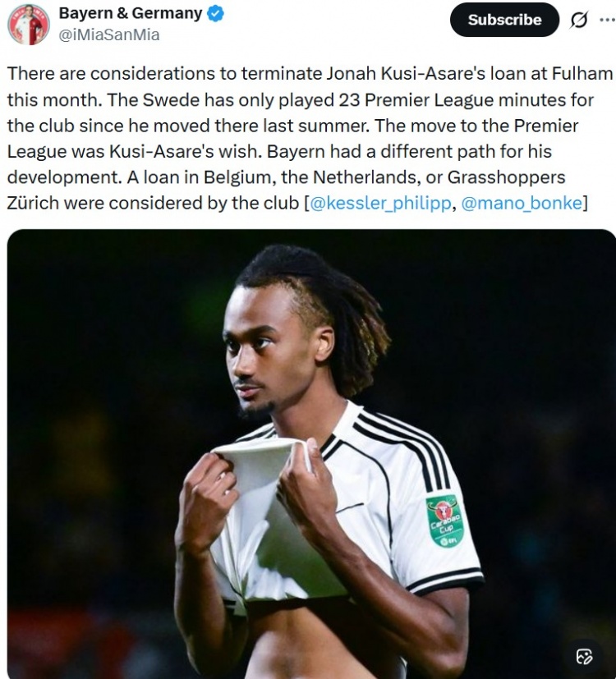Click the image edit icon on photo
Screen dimensions: 616x679
coord(584,657)
